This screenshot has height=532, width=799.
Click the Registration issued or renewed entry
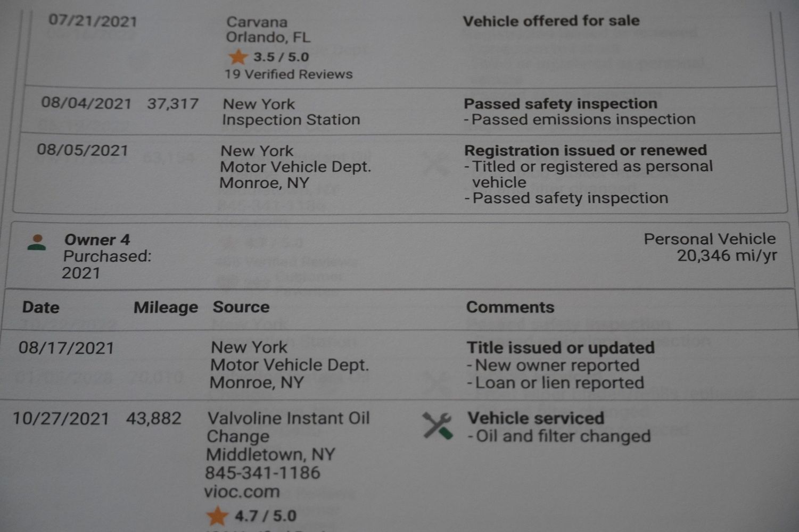click(585, 150)
